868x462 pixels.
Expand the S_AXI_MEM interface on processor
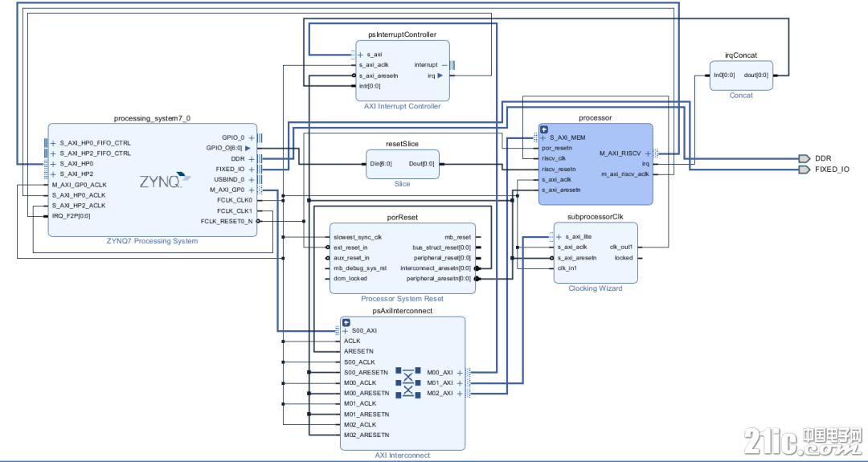click(543, 137)
